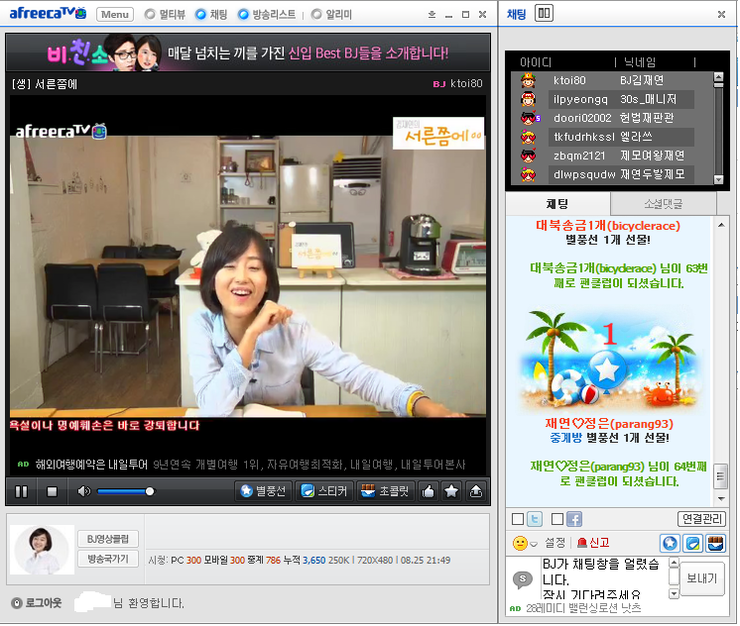740x626 pixels.
Task: Open the emoticon dropdown in chat
Action: pos(523,543)
